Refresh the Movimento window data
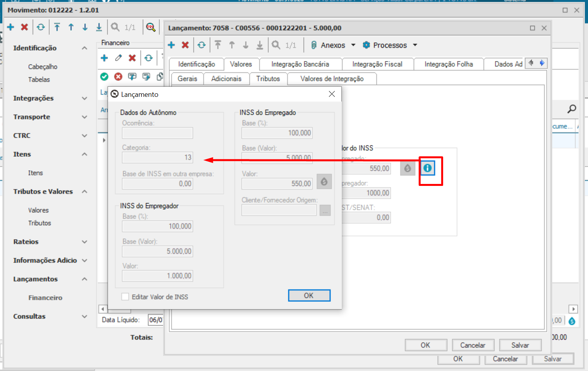588x371 pixels. tap(41, 27)
